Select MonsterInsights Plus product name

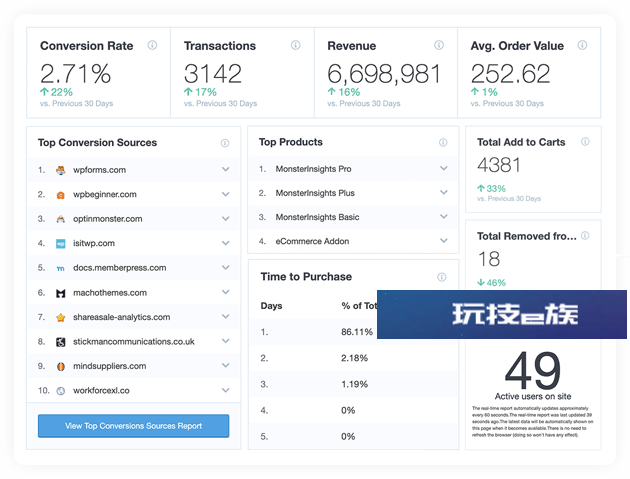315,193
